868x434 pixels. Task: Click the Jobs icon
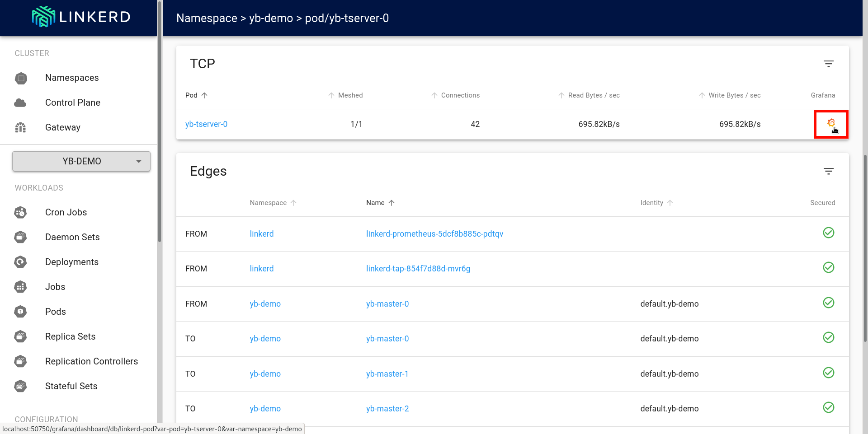(x=20, y=287)
